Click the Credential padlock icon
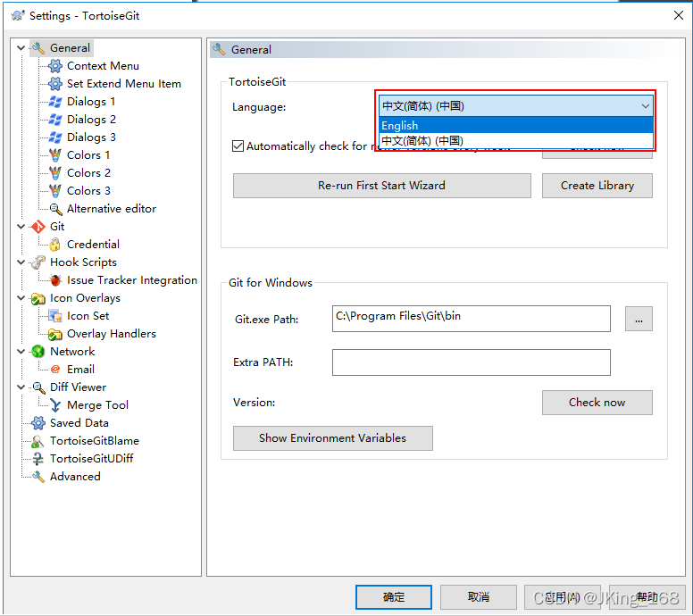This screenshot has height=616, width=693. 55,245
